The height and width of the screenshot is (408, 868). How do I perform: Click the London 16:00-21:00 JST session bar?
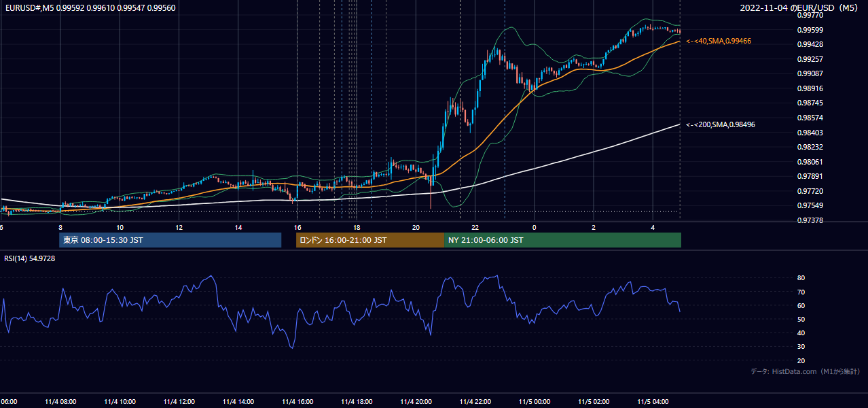(370, 240)
